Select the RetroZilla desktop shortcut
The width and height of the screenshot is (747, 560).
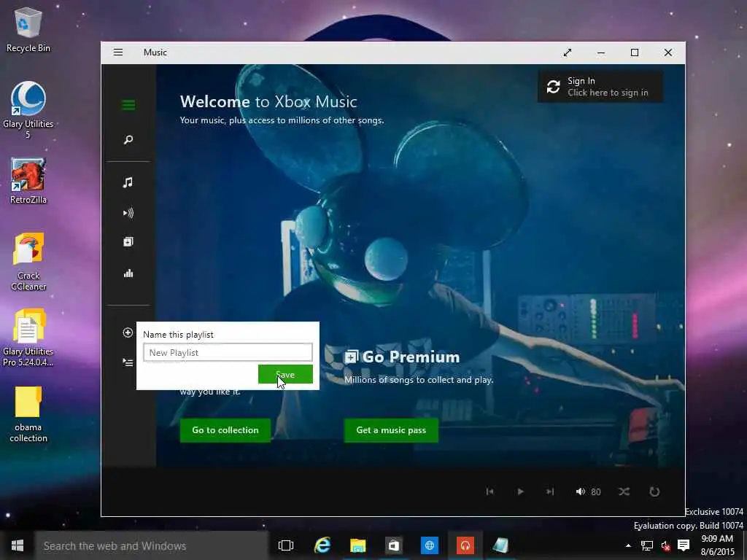coord(28,181)
